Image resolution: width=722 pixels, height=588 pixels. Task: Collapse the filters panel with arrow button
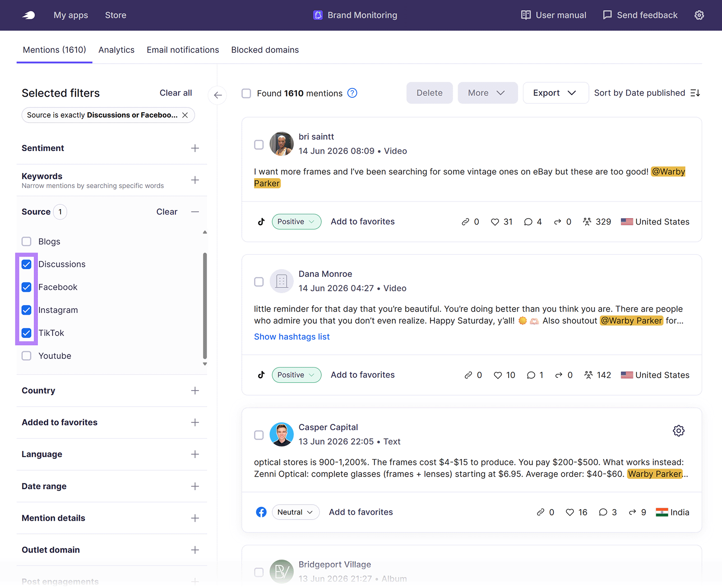(218, 95)
